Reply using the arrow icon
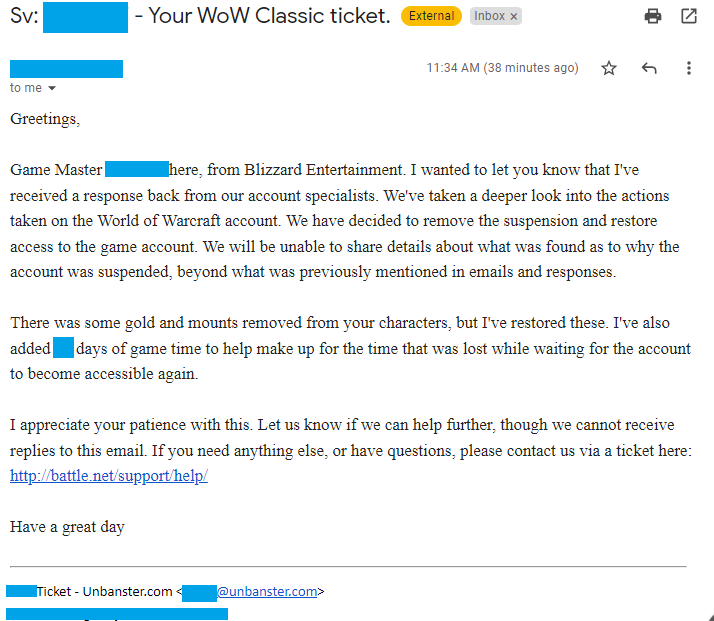 tap(649, 68)
